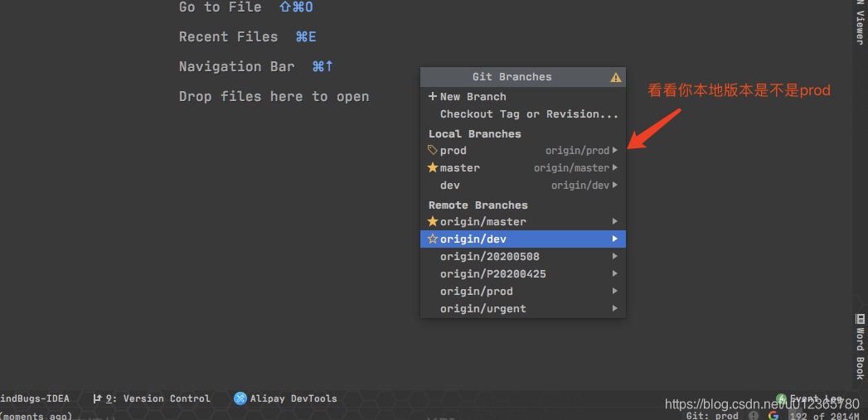The width and height of the screenshot is (868, 420).
Task: Click the Google icon in status bar
Action: click(x=773, y=416)
